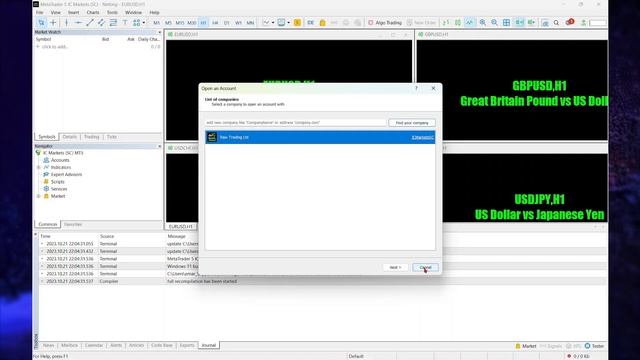Click Find your company button

click(412, 122)
